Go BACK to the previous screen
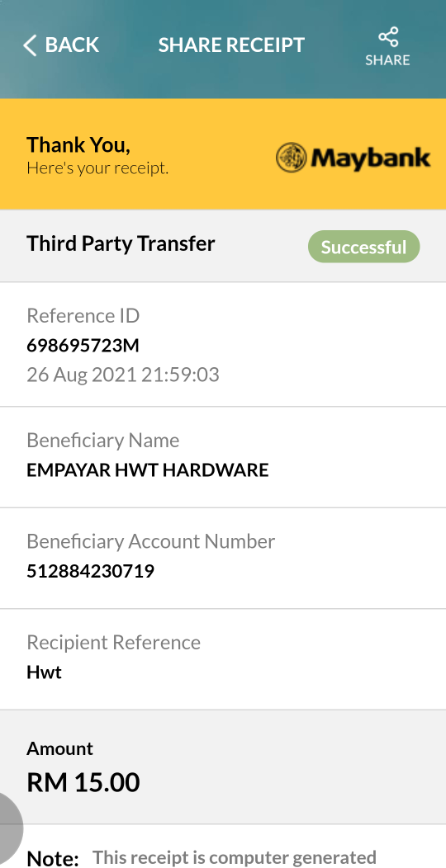Image resolution: width=446 pixels, height=868 pixels. [x=61, y=45]
